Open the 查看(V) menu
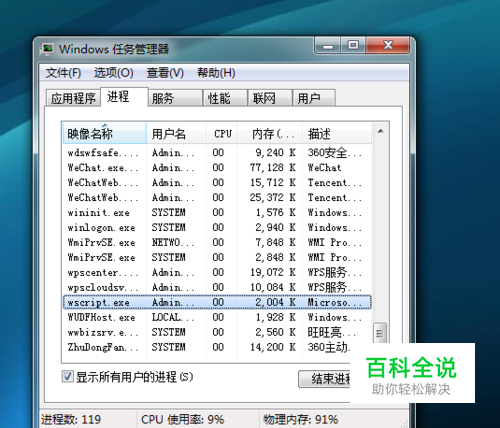This screenshot has height=428, width=500. click(165, 73)
